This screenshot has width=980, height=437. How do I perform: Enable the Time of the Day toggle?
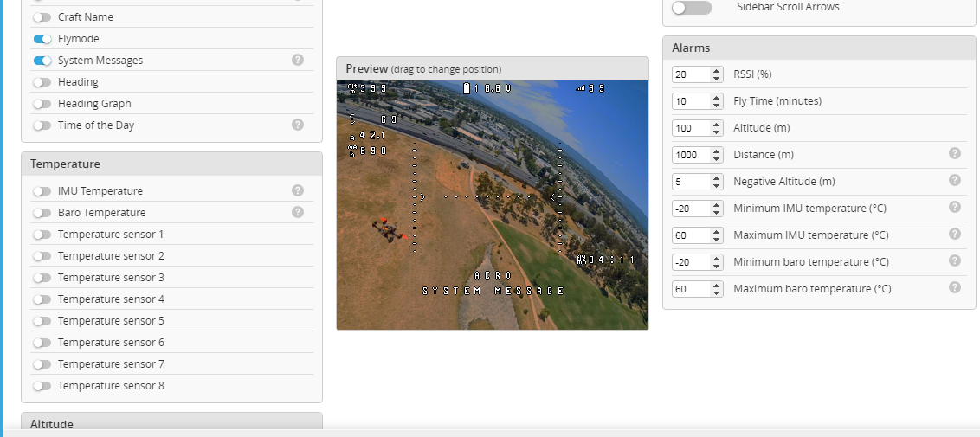pos(42,125)
